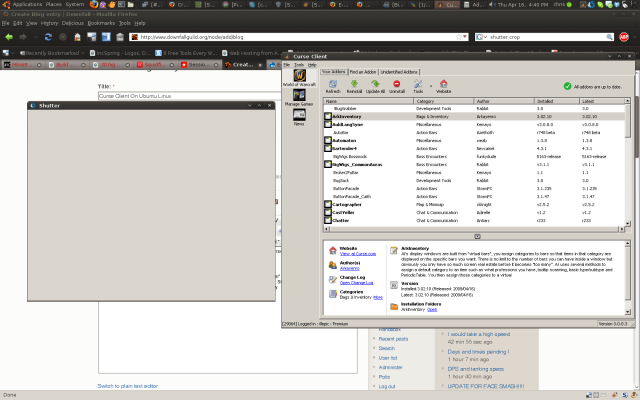This screenshot has width=640, height=400.
Task: Open Manage Games in sidebar
Action: click(299, 95)
